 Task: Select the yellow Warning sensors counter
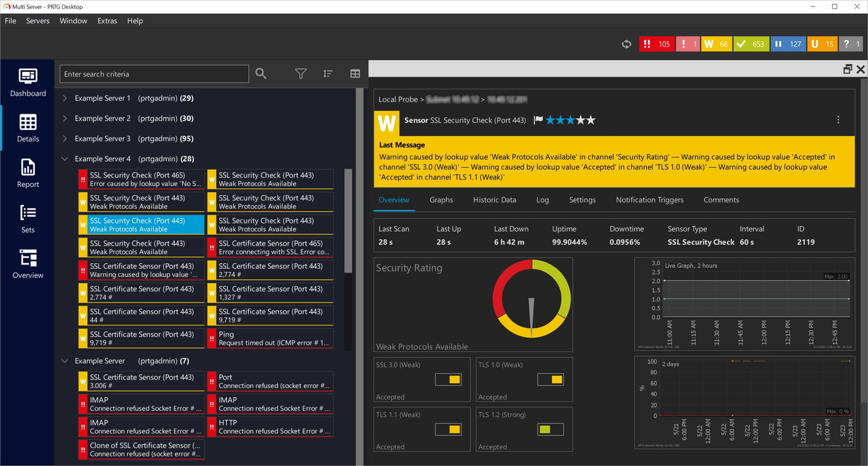pyautogui.click(x=716, y=44)
